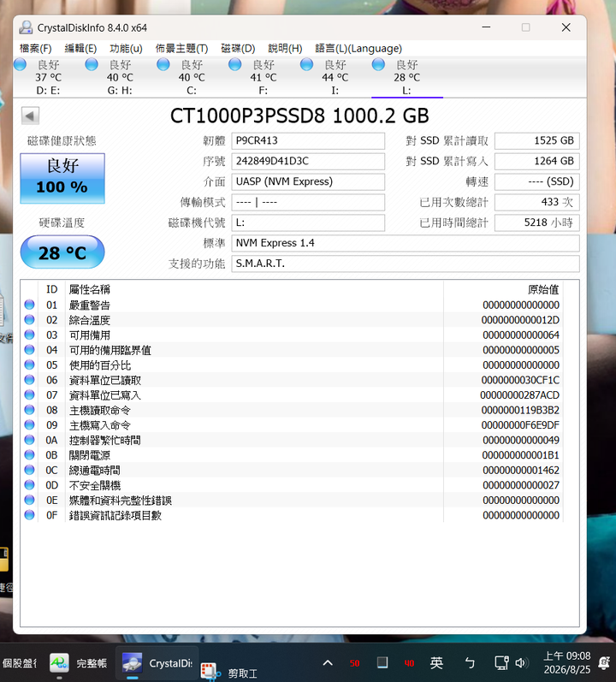Image resolution: width=616 pixels, height=682 pixels.
Task: Open the 功能(u) menu
Action: click(x=126, y=48)
